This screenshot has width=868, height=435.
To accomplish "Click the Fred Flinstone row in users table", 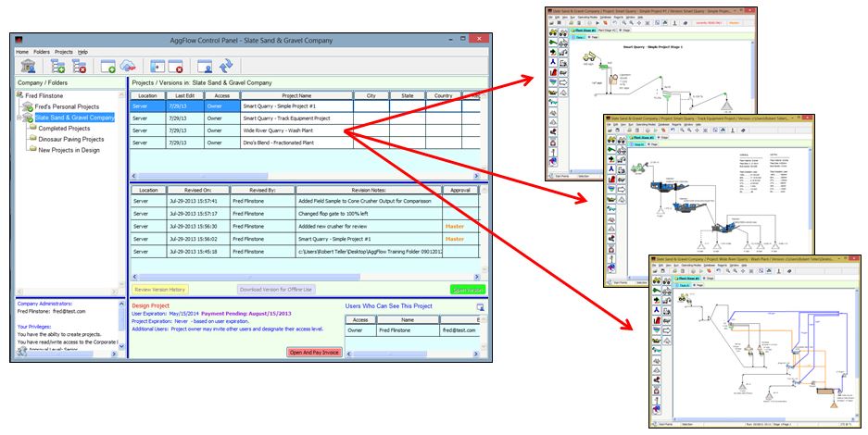I will click(x=413, y=330).
